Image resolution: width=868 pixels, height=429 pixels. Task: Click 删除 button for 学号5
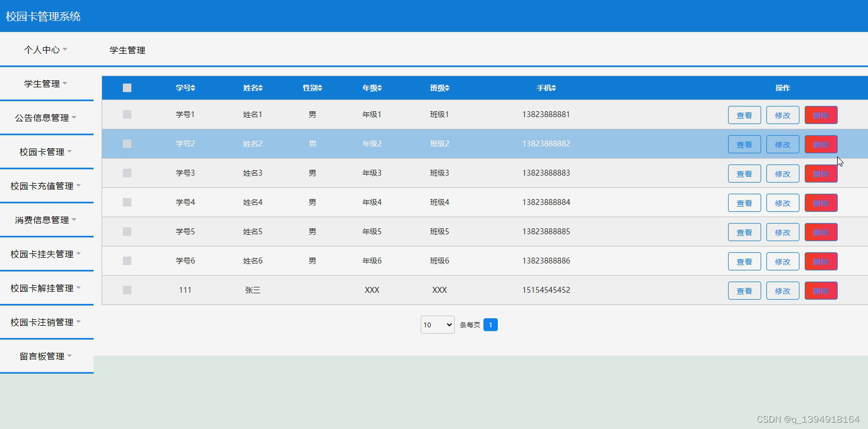(x=821, y=232)
